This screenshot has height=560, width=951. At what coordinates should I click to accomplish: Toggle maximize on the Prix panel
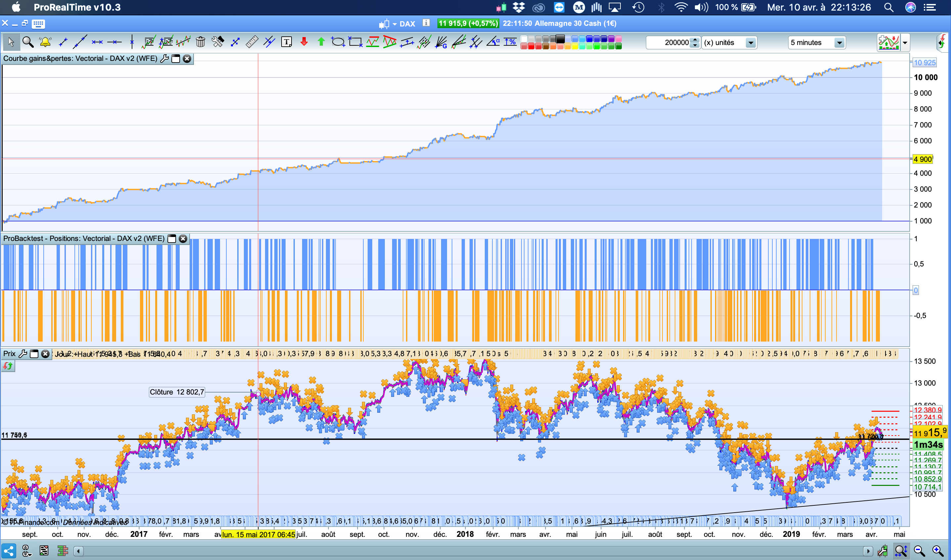click(x=34, y=354)
